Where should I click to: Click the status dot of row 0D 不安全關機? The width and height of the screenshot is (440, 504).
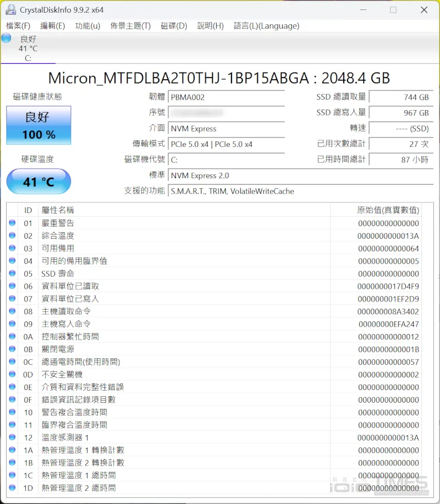pos(12,374)
